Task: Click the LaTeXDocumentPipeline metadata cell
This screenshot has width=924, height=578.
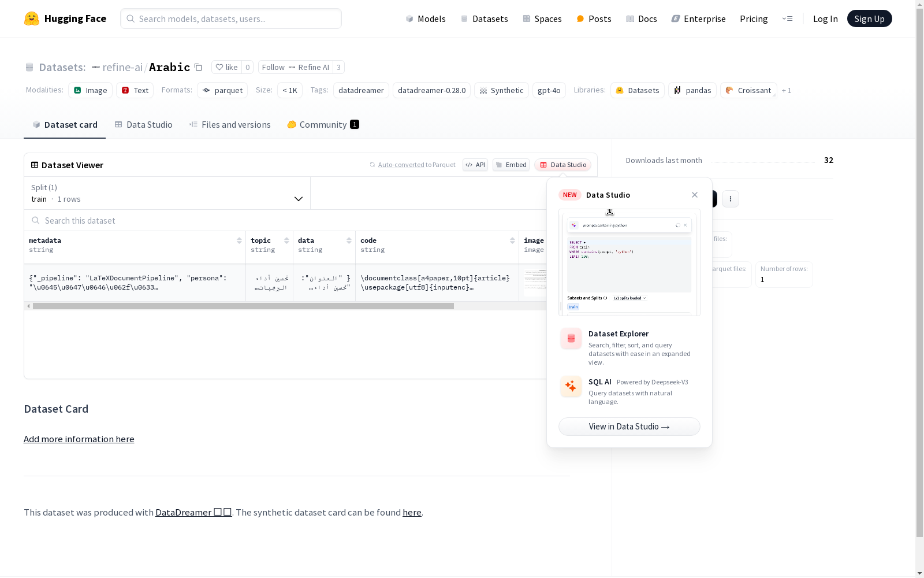Action: tap(135, 283)
